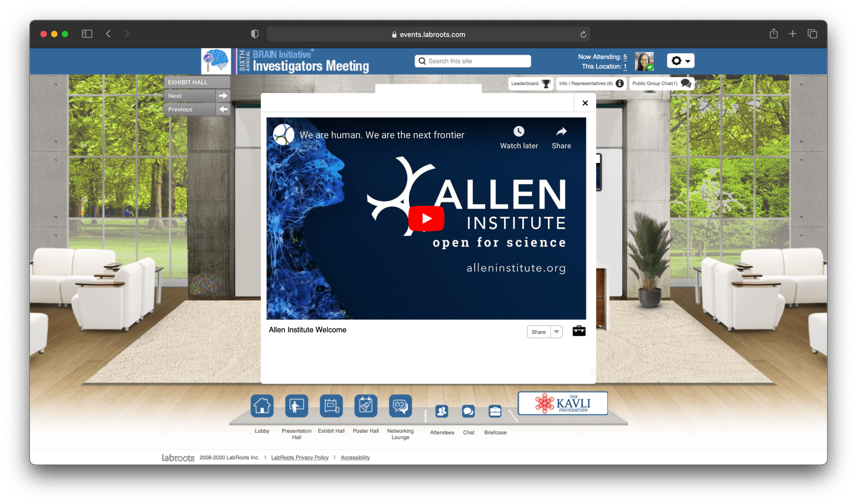Expand the Share dropdown arrow
The height and width of the screenshot is (504, 857).
coord(556,332)
